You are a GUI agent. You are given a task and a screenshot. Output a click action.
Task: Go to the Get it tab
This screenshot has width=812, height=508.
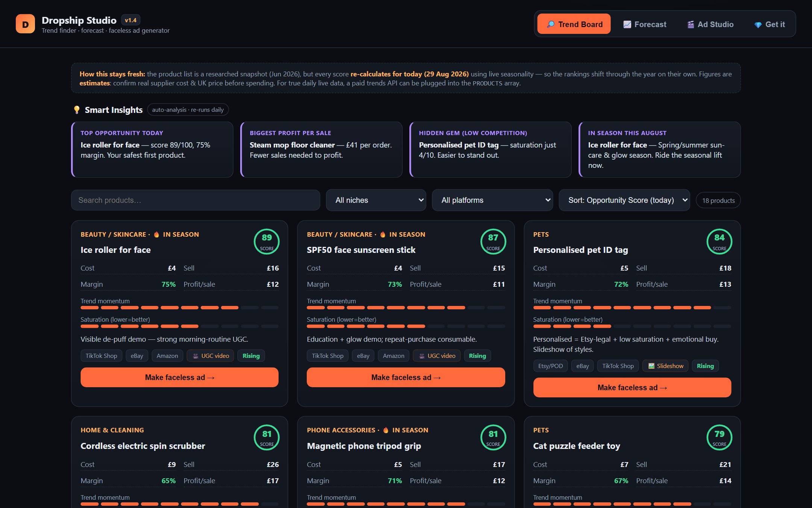(x=769, y=24)
